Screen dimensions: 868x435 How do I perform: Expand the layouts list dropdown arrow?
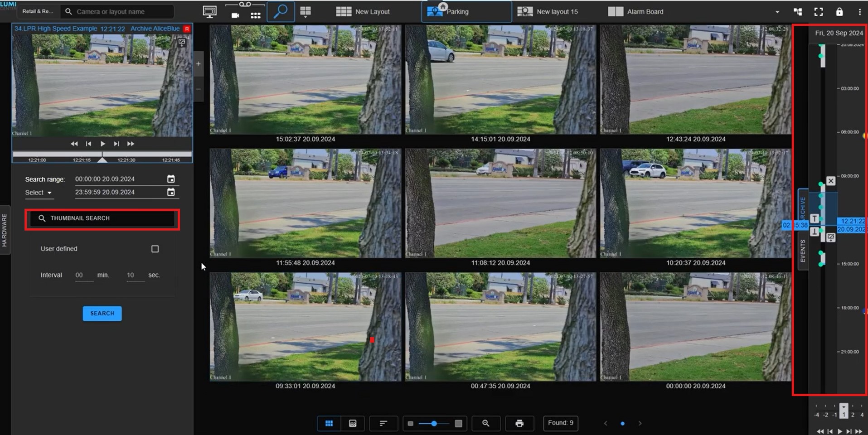[x=777, y=12]
